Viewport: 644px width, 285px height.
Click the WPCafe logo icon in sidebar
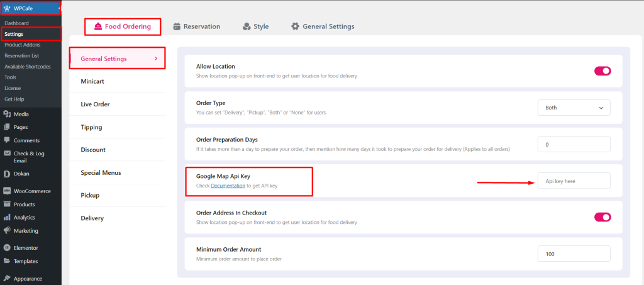coord(7,8)
